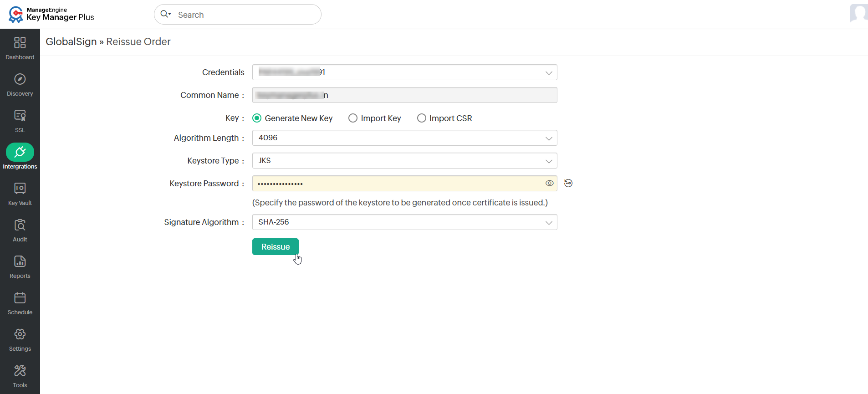
Task: Click the GlobalSign breadcrumb link
Action: (71, 41)
